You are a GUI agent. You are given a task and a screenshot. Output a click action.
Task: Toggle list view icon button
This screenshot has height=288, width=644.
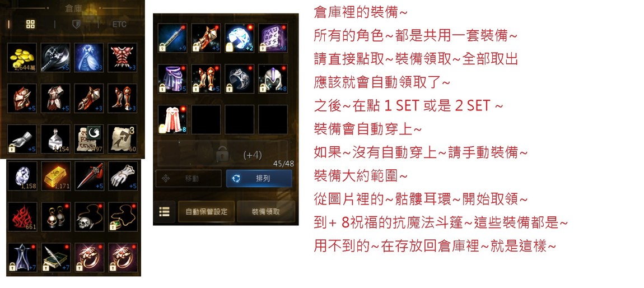(x=164, y=212)
